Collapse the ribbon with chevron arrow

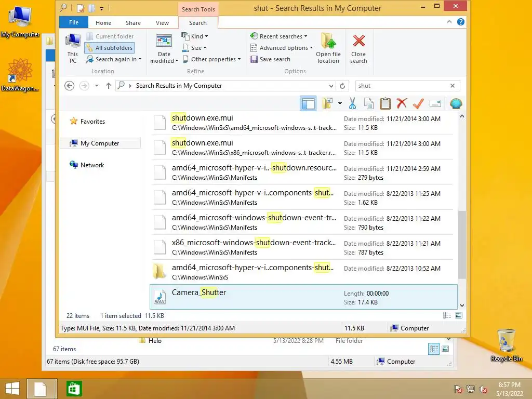[449, 22]
